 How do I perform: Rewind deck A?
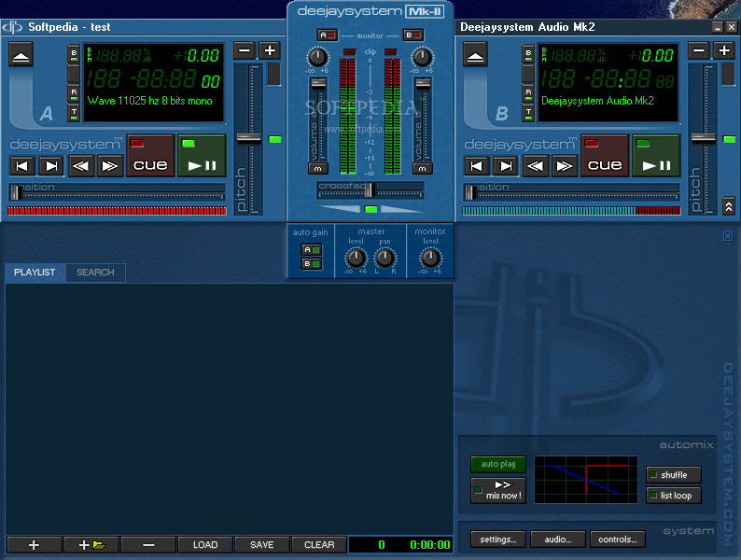pyautogui.click(x=81, y=166)
